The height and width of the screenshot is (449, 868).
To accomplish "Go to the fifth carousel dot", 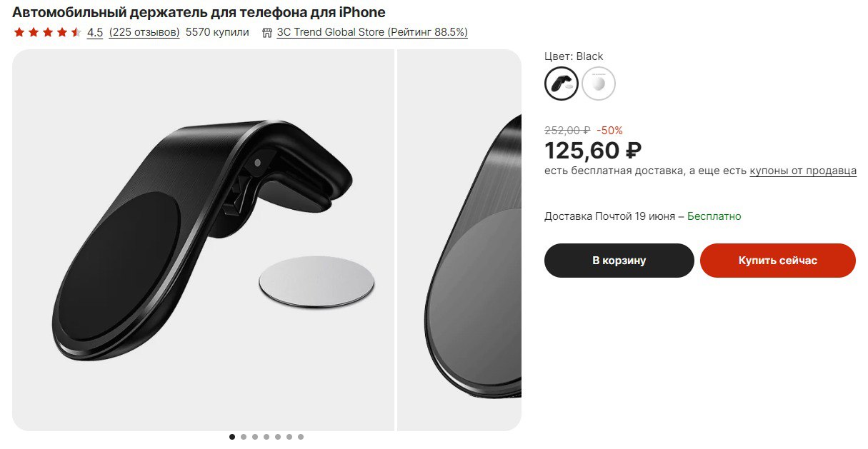I will pos(278,437).
